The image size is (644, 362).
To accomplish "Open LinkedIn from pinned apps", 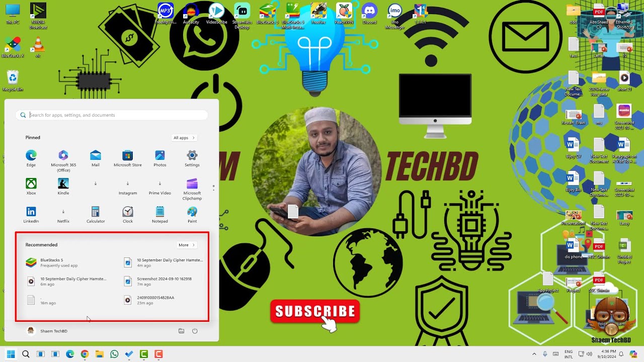I will pyautogui.click(x=31, y=215).
